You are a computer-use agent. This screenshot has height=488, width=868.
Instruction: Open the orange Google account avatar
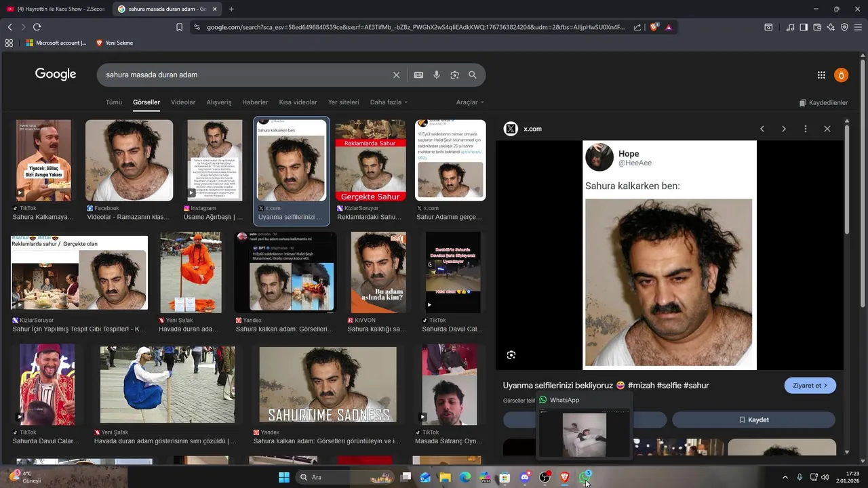pyautogui.click(x=841, y=75)
